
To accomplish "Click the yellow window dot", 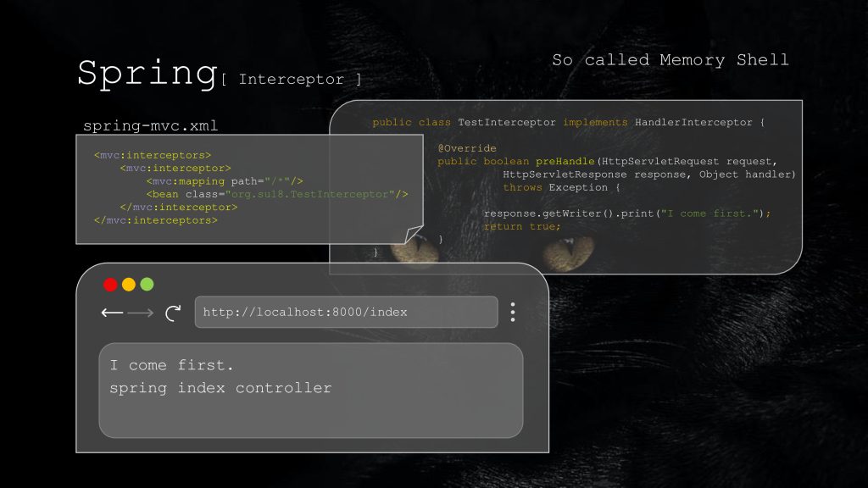I will [x=129, y=285].
